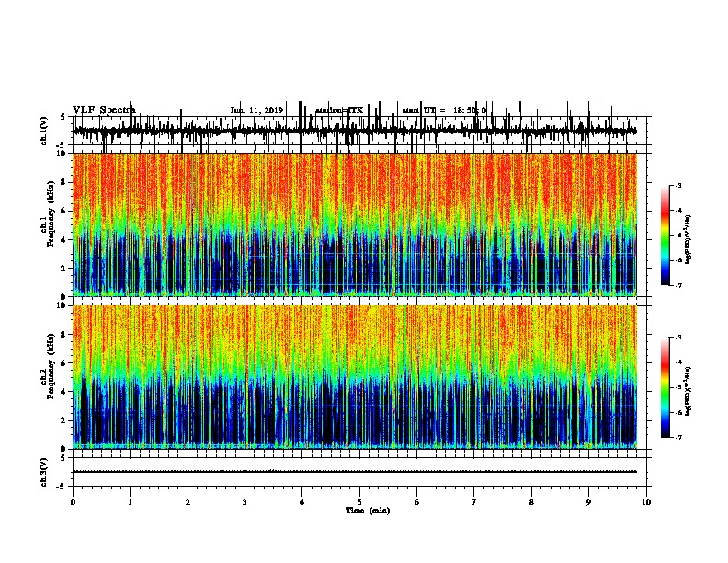Click time axis tick label "3"
728x563 pixels.
pyautogui.click(x=245, y=502)
